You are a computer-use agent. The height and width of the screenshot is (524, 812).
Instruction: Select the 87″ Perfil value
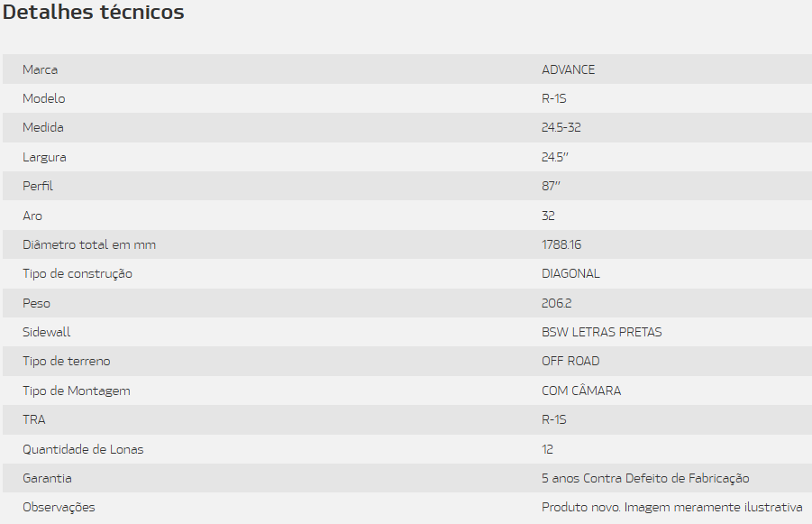tap(552, 186)
